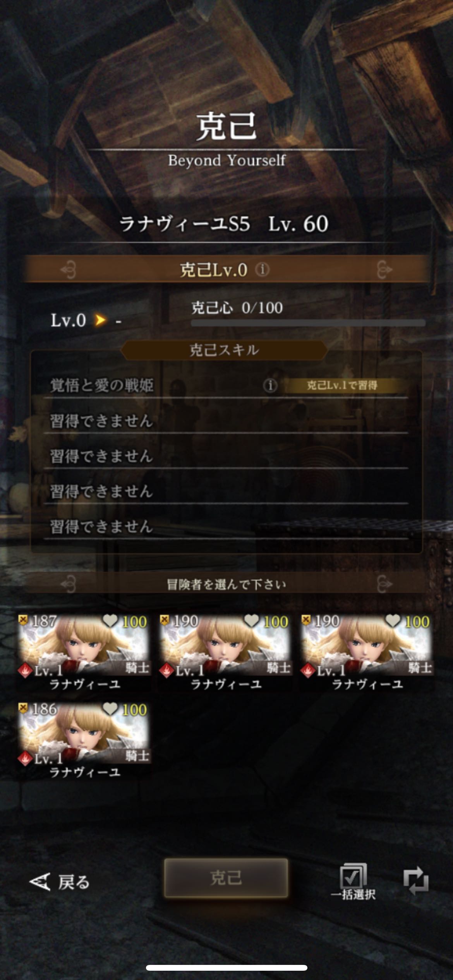Screen dimensions: 453x980
Task: Open the 克己スキル section header
Action: [224, 350]
